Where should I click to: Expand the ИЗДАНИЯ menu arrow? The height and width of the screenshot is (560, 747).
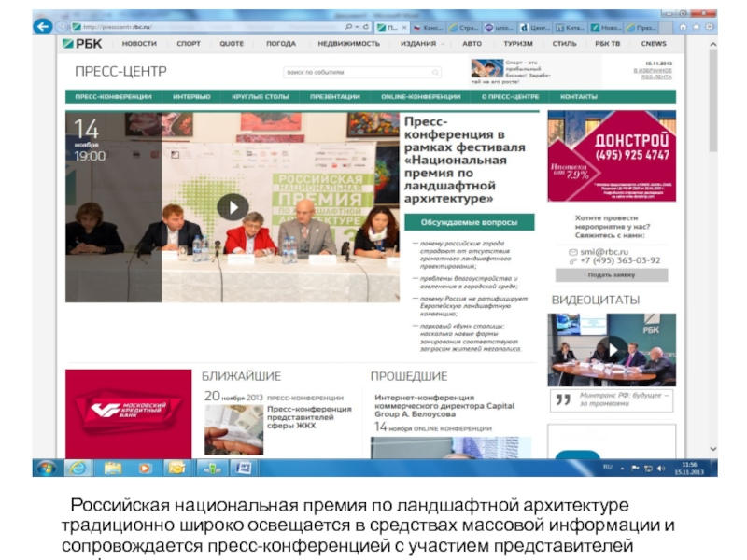(x=443, y=44)
